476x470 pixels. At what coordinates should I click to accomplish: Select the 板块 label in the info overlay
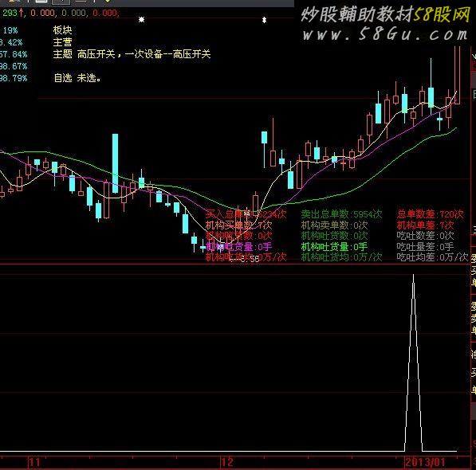click(62, 30)
